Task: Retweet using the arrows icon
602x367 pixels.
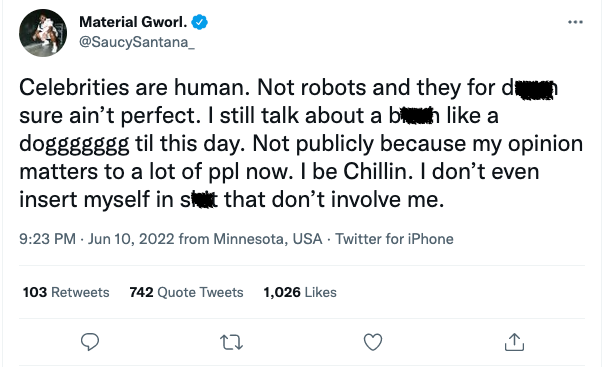Action: 231,342
